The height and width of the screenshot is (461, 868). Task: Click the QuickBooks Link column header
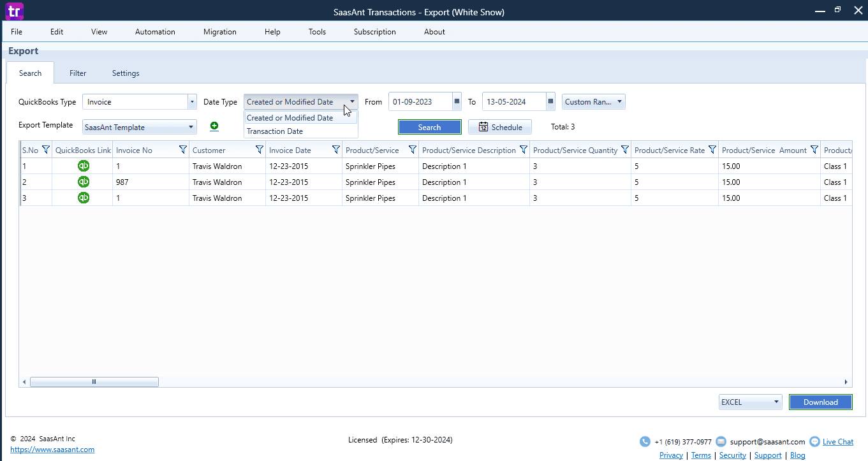(x=83, y=150)
